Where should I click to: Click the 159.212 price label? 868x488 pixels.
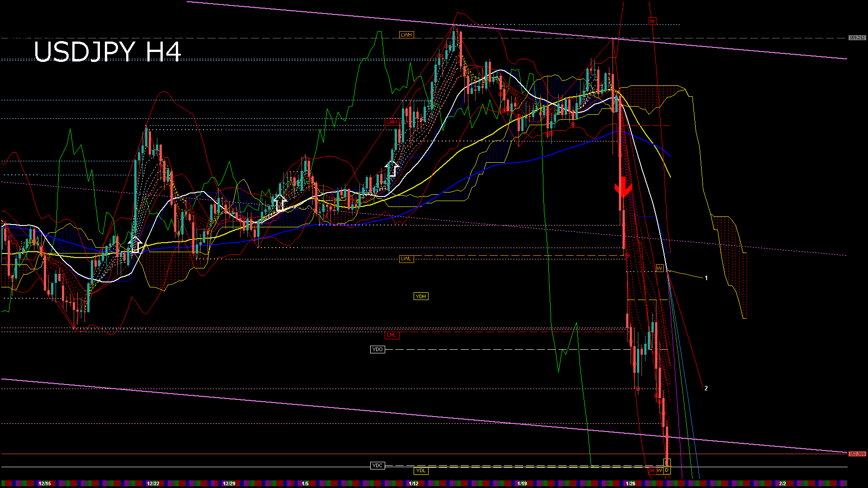pyautogui.click(x=857, y=38)
